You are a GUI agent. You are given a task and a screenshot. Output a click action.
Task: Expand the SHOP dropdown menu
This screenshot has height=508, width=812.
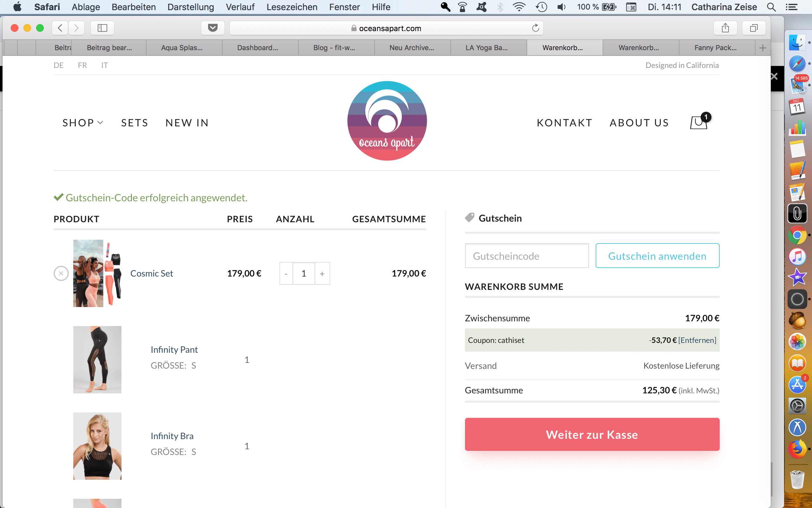point(82,123)
